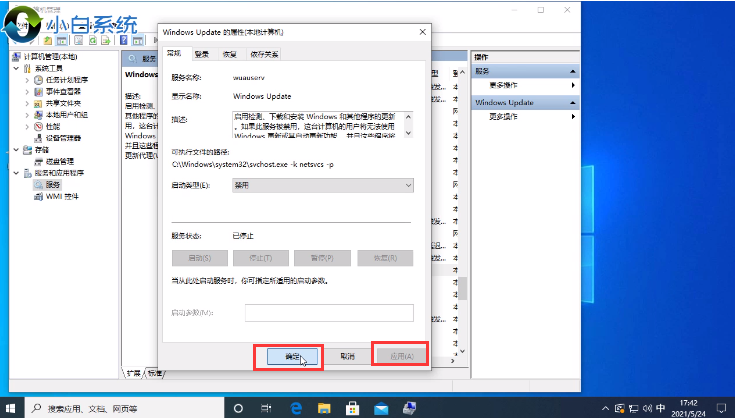This screenshot has width=735, height=418.
Task: Click the 启动参数 input field
Action: pos(329,313)
